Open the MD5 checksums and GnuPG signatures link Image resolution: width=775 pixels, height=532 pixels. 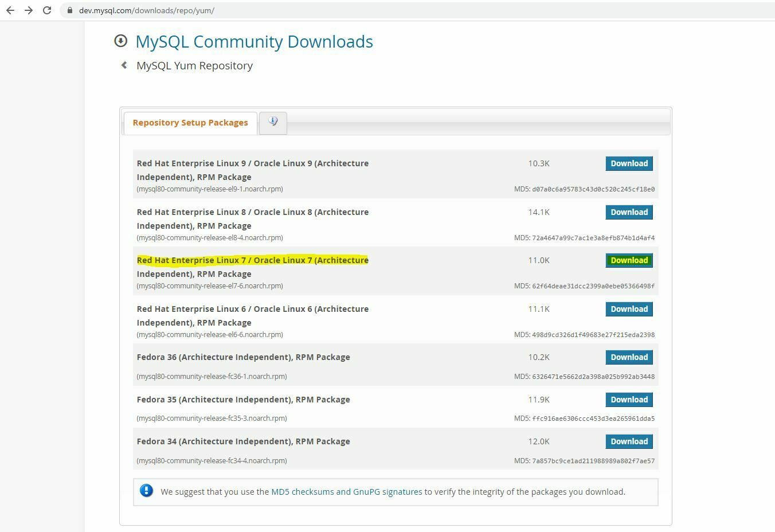(x=346, y=491)
